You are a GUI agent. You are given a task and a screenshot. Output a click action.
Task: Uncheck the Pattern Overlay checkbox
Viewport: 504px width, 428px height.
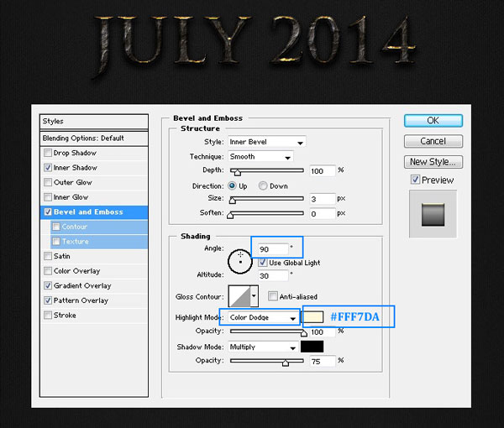[48, 300]
